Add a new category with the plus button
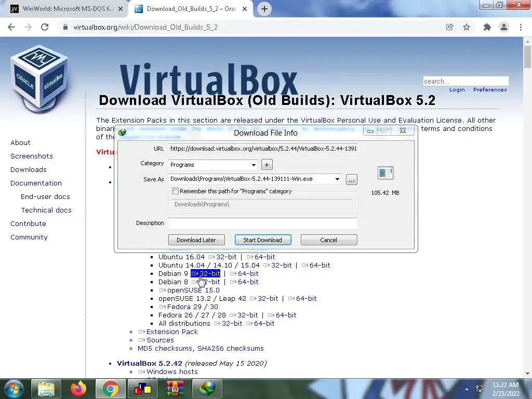 [x=267, y=165]
